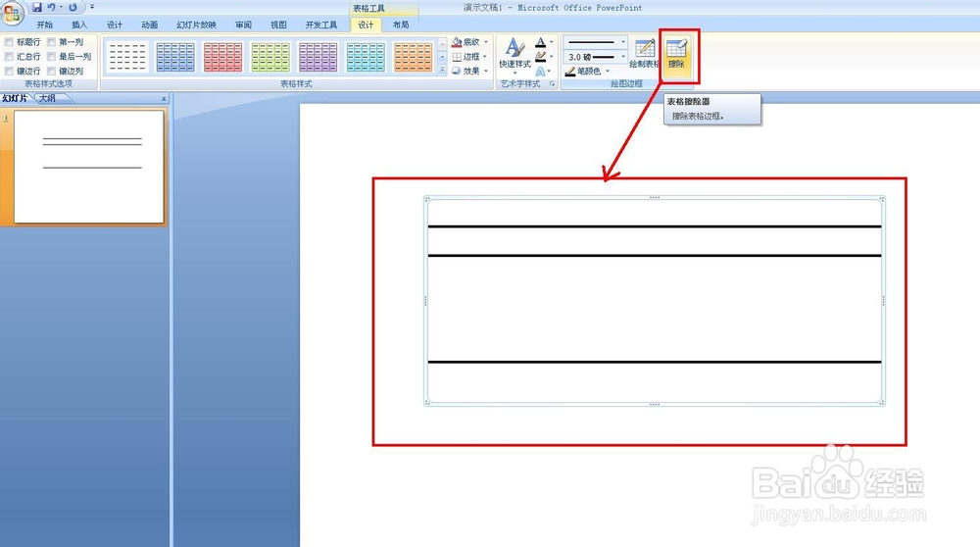The image size is (980, 547).
Task: Save the presentation from quick access toolbar
Action: click(37, 8)
